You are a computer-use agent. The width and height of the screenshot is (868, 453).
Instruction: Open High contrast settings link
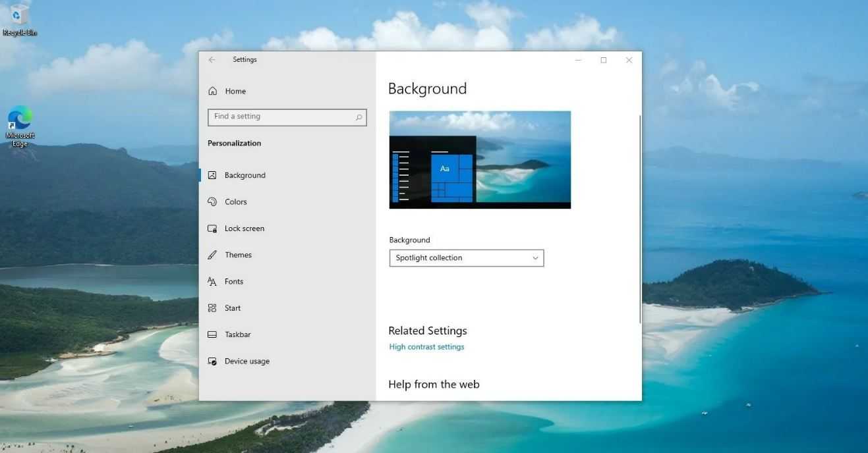click(x=426, y=347)
